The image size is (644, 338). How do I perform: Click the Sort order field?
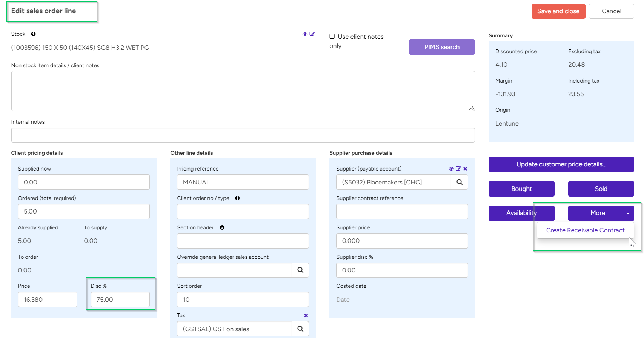[x=243, y=300]
